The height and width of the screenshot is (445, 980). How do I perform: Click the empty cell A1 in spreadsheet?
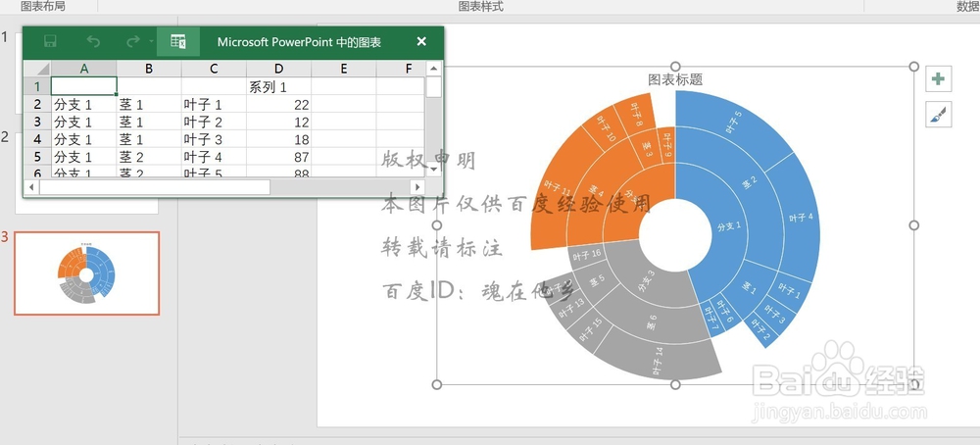[83, 86]
